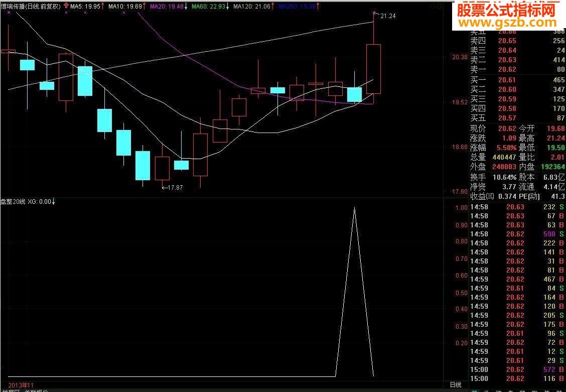Select the MA5: 19.95 indicator label

(x=85, y=6)
